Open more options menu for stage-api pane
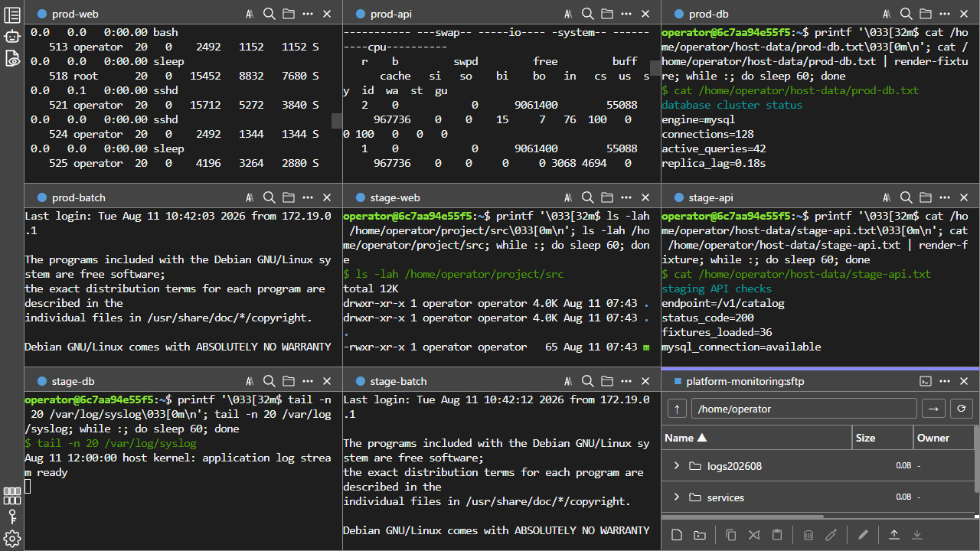The height and width of the screenshot is (551, 980). [944, 197]
